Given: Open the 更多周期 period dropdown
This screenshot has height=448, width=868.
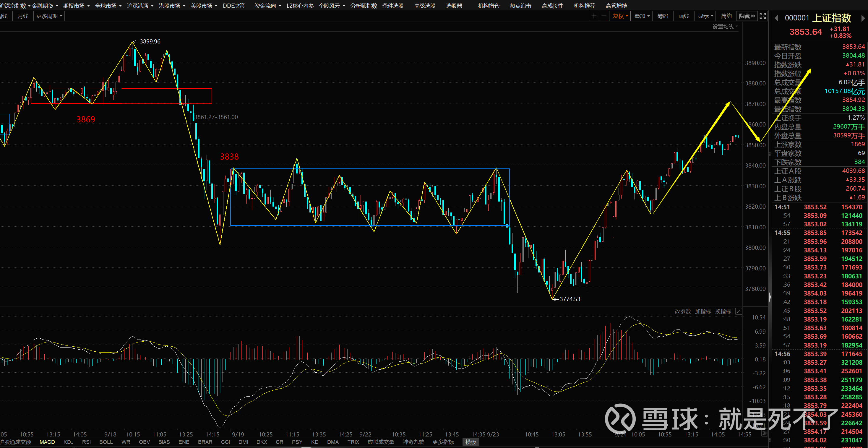Looking at the screenshot, I should click(x=49, y=16).
